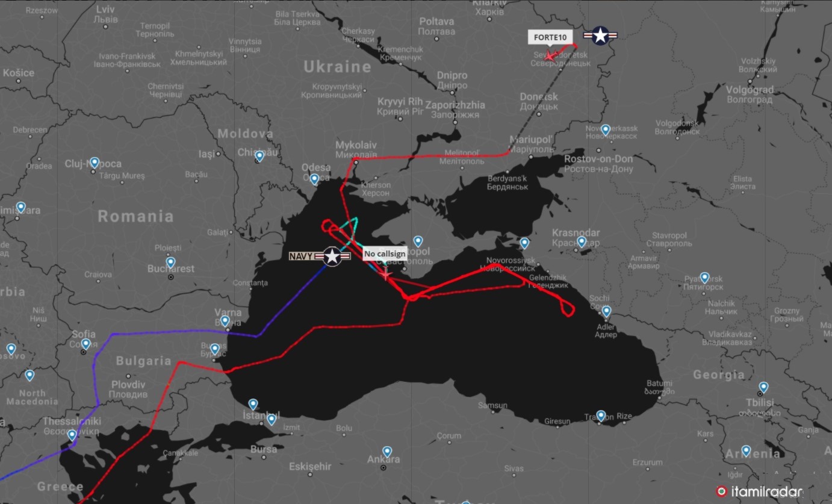Click the 'Melitopol'' city label
Image resolution: width=832 pixels, height=504 pixels.
click(462, 153)
